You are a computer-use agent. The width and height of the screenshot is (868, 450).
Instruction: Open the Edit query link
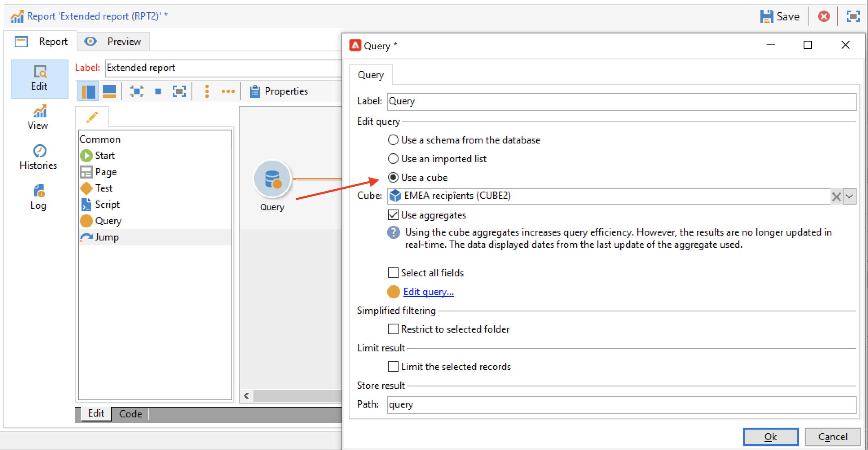(428, 292)
